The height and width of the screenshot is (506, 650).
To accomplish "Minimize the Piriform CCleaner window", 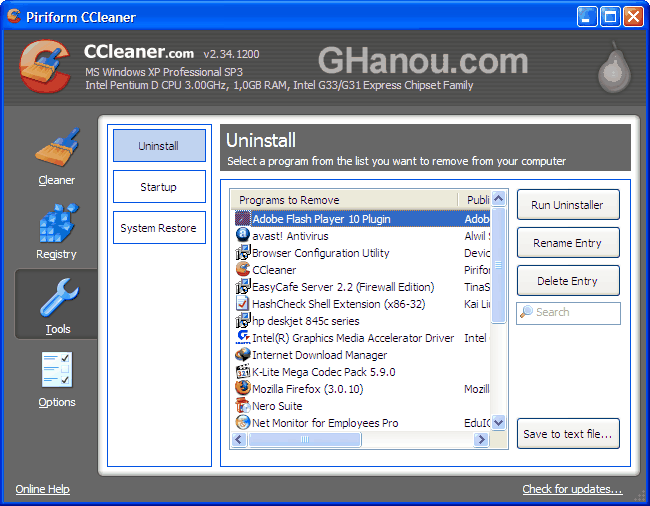I will click(587, 17).
